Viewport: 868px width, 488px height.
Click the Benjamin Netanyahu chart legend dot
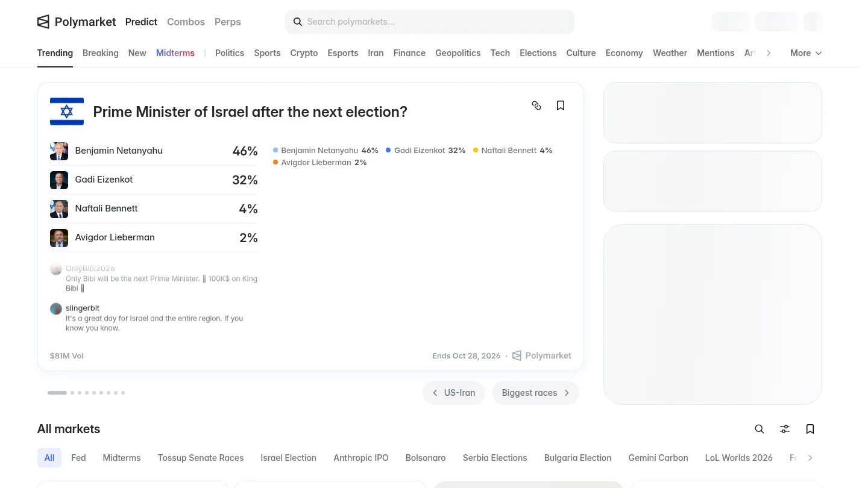(275, 150)
